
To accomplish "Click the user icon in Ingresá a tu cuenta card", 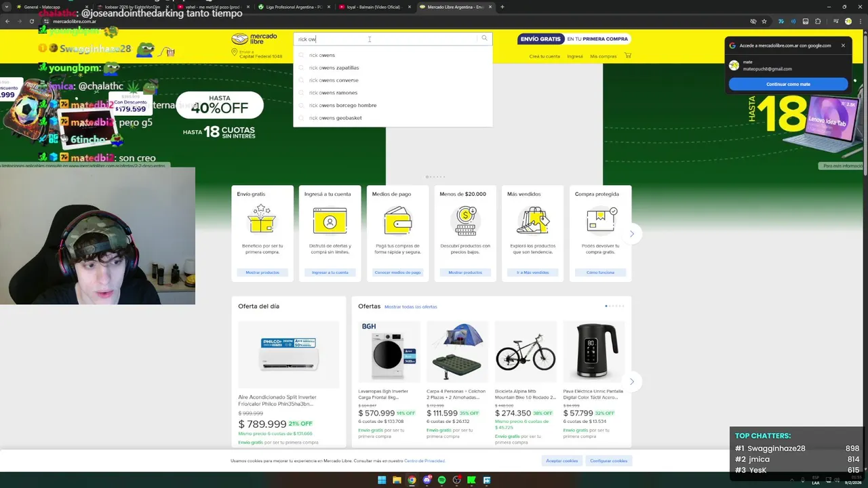I will click(330, 221).
